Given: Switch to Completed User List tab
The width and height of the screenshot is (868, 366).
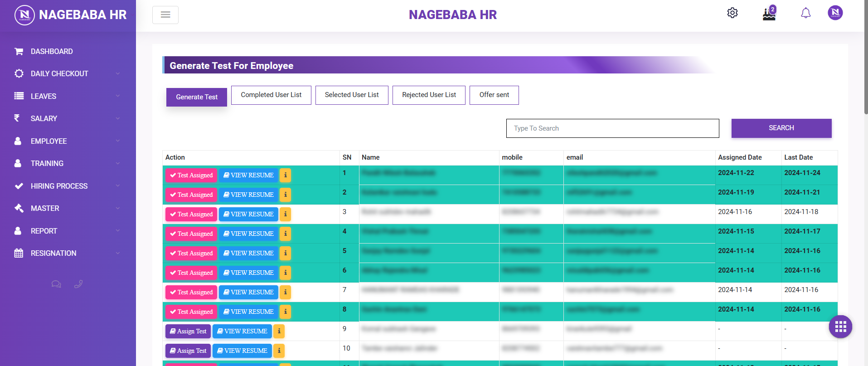Looking at the screenshot, I should coord(271,95).
